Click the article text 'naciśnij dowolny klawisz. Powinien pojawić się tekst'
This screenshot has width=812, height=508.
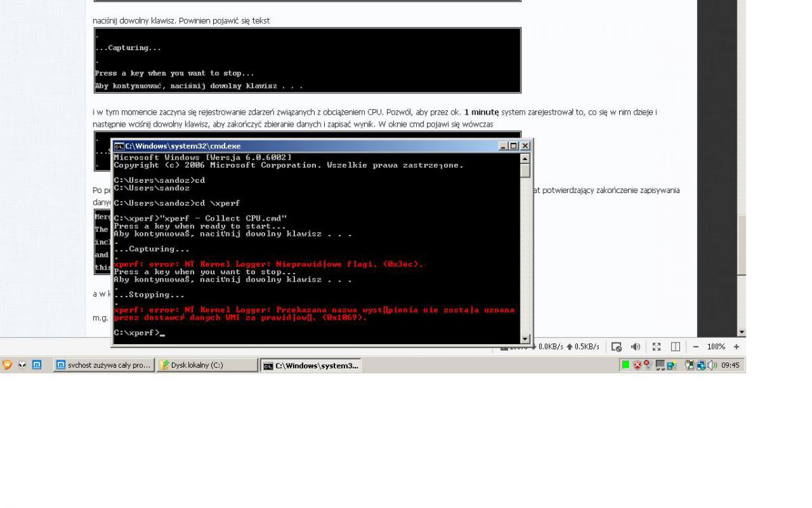(x=181, y=20)
